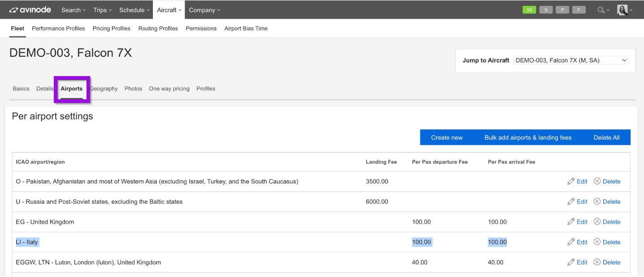
Task: Click Delete circle icon for EGGW Luton row
Action: [597, 262]
